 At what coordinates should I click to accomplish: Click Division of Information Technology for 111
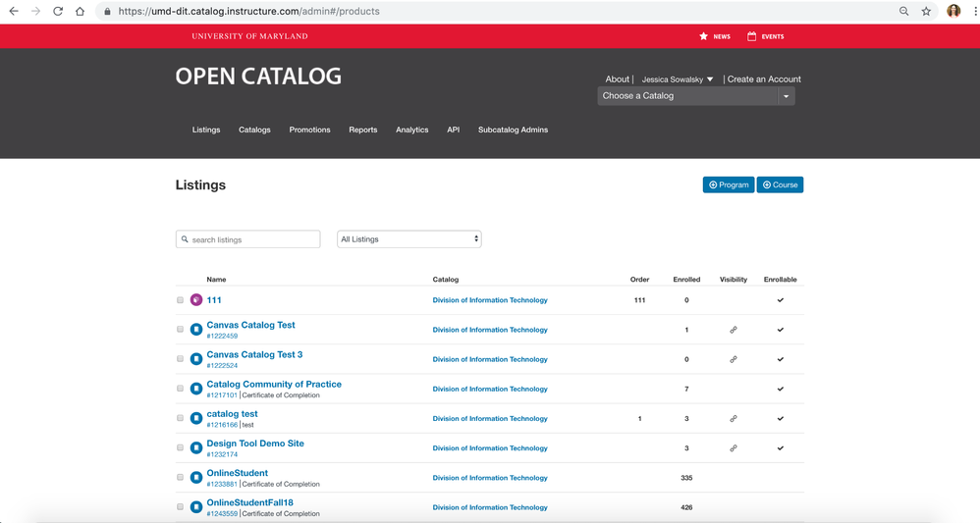click(490, 300)
